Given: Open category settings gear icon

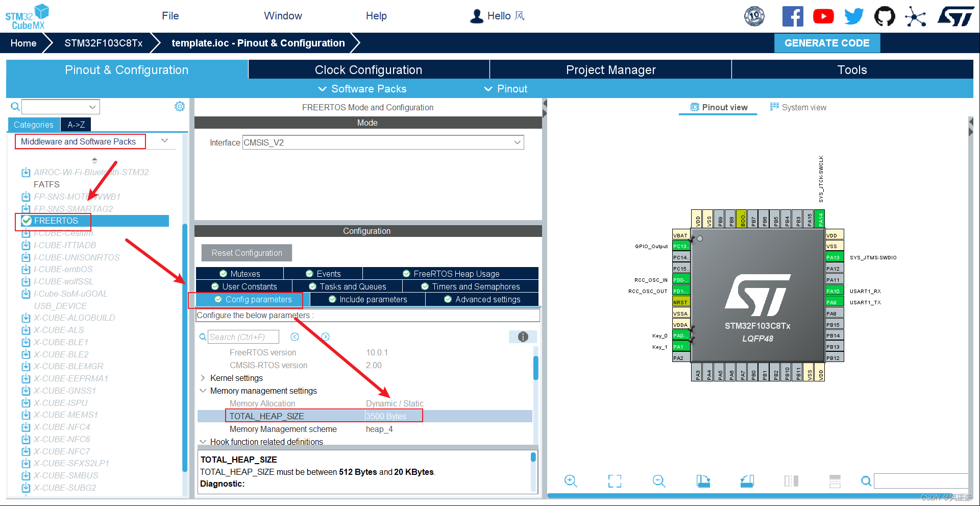Looking at the screenshot, I should click(x=180, y=106).
